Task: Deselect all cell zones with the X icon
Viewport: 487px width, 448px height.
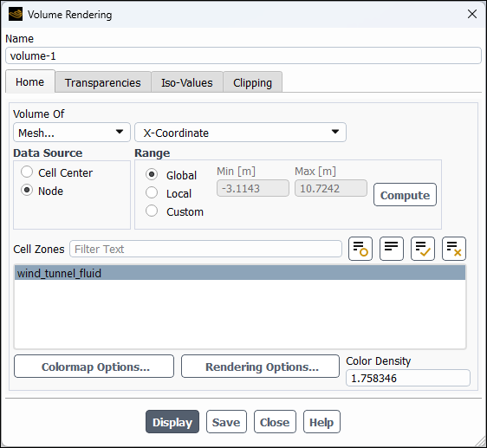Action: click(454, 249)
